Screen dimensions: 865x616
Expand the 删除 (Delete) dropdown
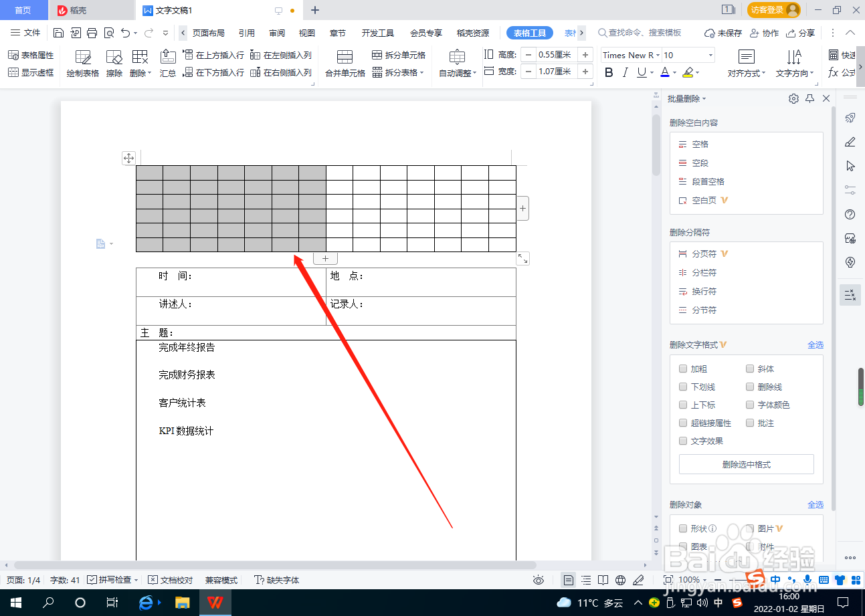point(150,74)
